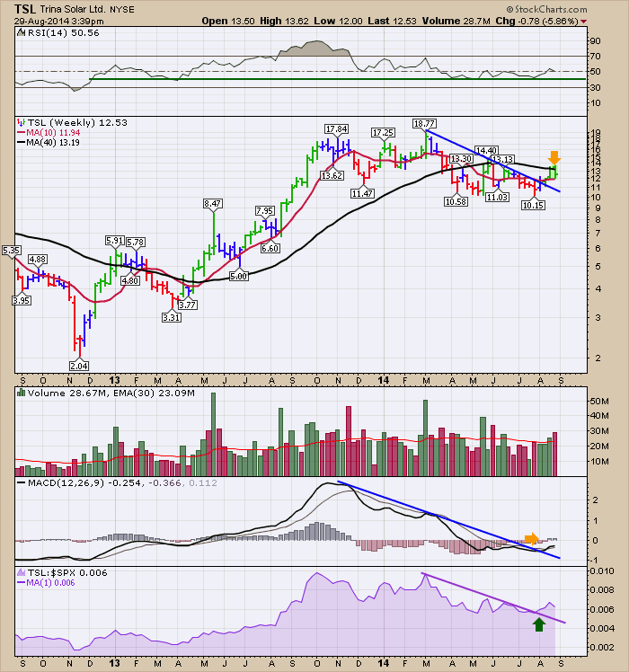
Task: Click the MA(1) 0.006 legend text
Action: 50,583
